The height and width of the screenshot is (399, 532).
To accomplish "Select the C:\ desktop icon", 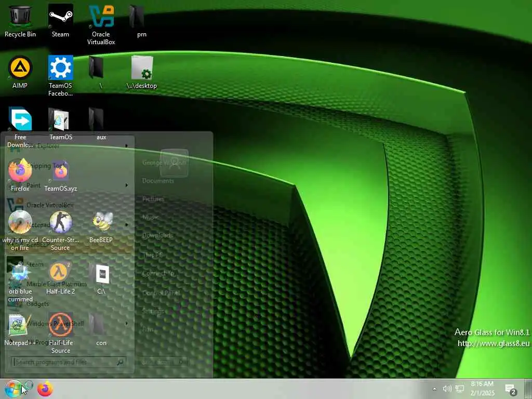I will click(x=101, y=277).
